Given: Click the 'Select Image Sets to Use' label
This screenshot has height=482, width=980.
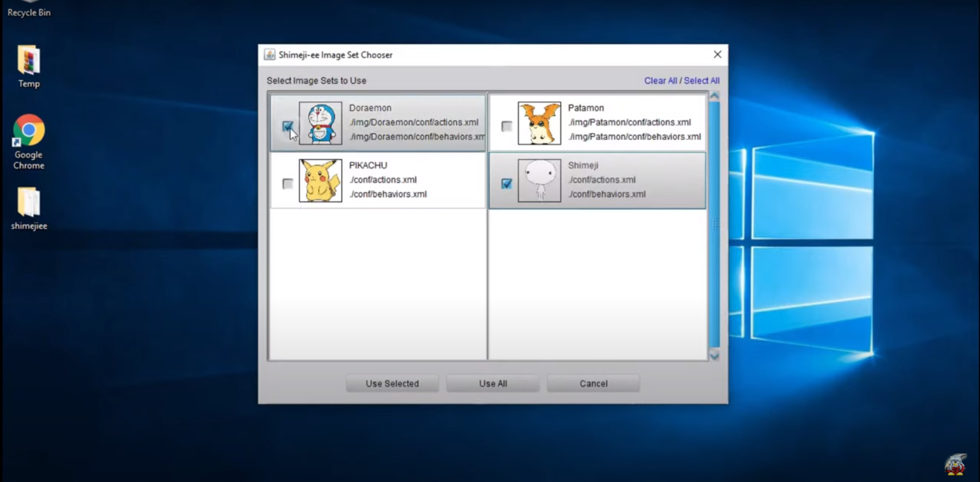Looking at the screenshot, I should (x=316, y=81).
